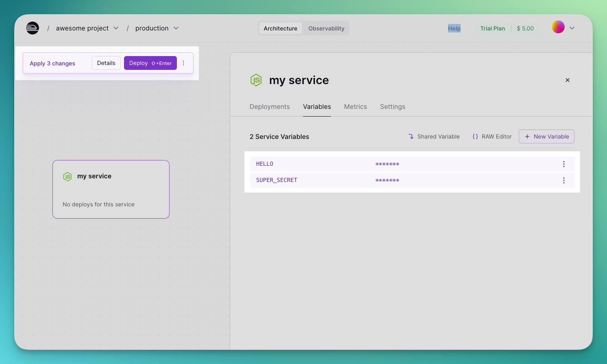The image size is (607, 364).
Task: Click the HELLO variable name
Action: point(265,164)
